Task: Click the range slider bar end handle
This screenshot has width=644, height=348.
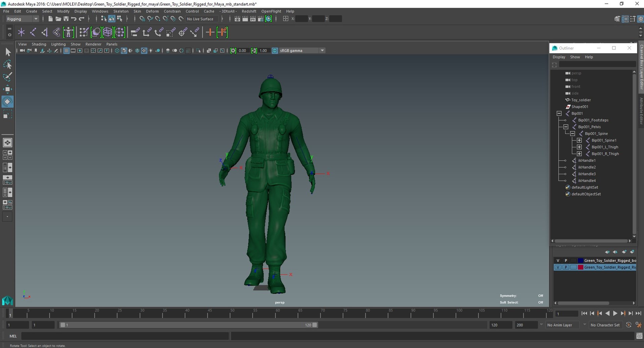Action: click(315, 325)
